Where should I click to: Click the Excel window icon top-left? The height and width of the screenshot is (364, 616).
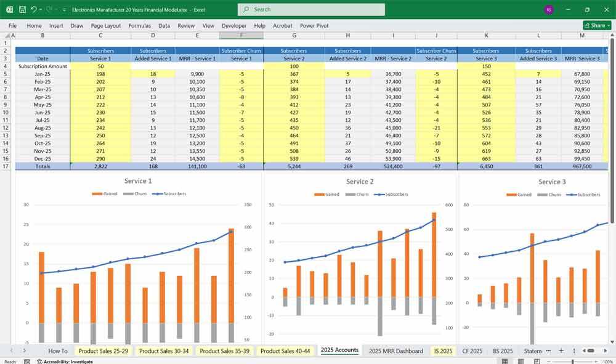(x=9, y=10)
